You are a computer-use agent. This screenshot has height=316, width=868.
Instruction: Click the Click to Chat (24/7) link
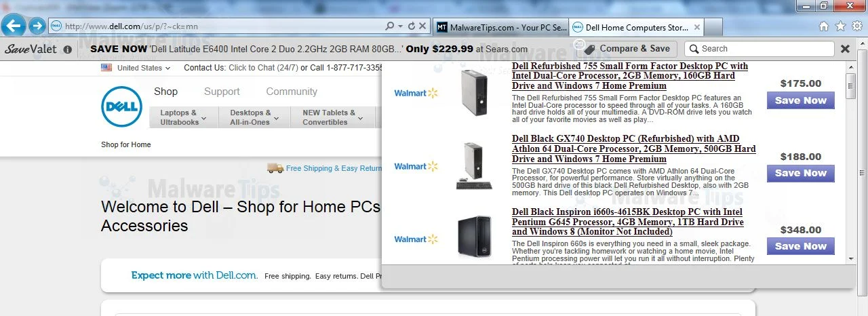point(264,68)
